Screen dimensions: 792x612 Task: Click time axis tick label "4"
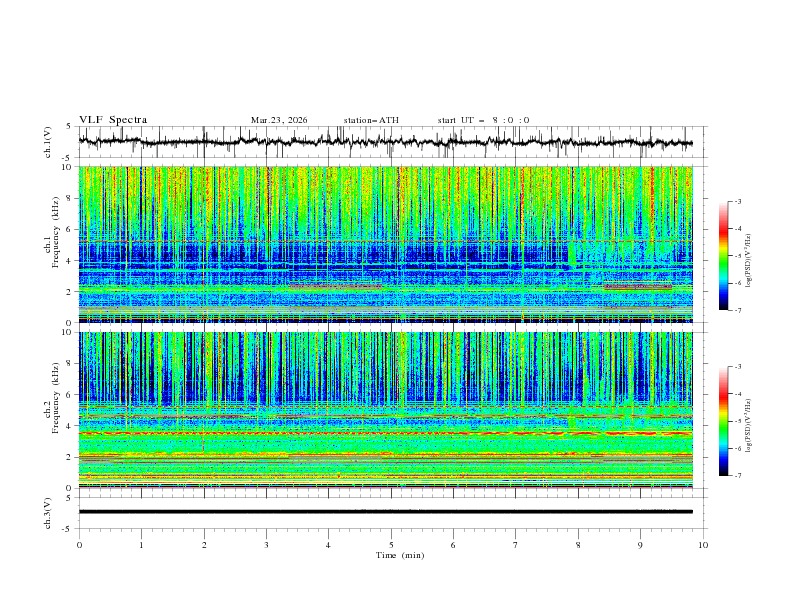(328, 545)
